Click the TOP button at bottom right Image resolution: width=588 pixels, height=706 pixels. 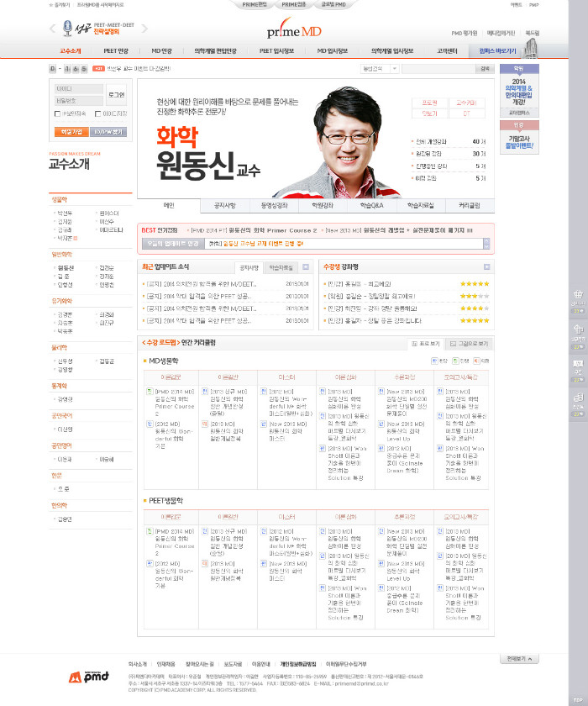tap(578, 700)
